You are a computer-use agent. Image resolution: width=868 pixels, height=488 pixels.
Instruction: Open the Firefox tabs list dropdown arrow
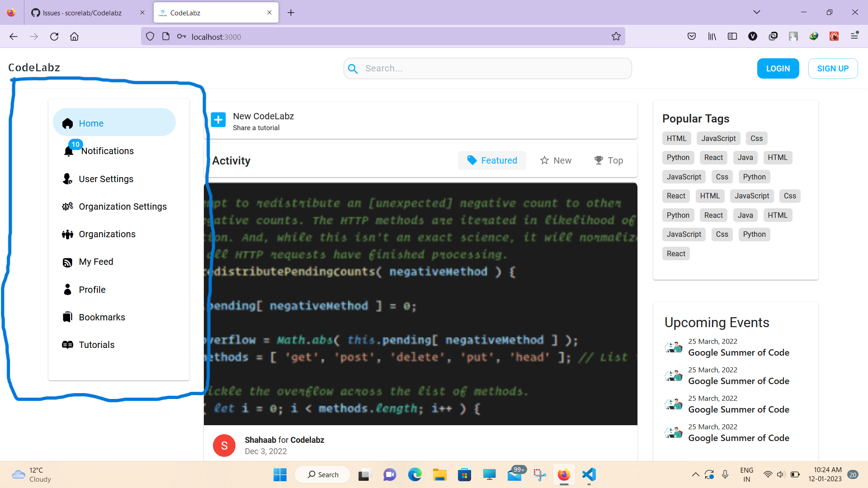click(756, 12)
